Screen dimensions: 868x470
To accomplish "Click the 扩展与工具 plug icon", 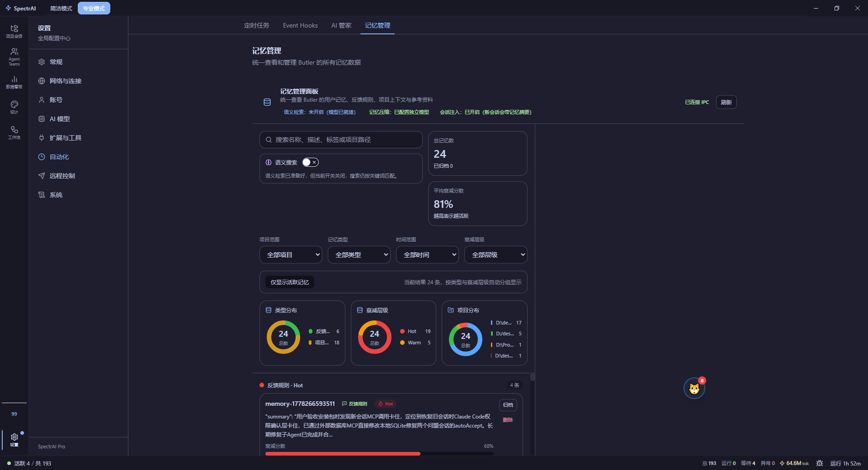I will (42, 138).
